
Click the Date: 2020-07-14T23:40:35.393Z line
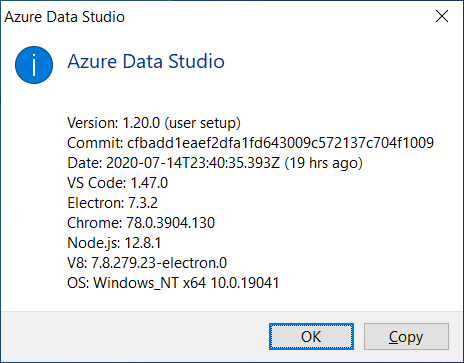tap(215, 163)
